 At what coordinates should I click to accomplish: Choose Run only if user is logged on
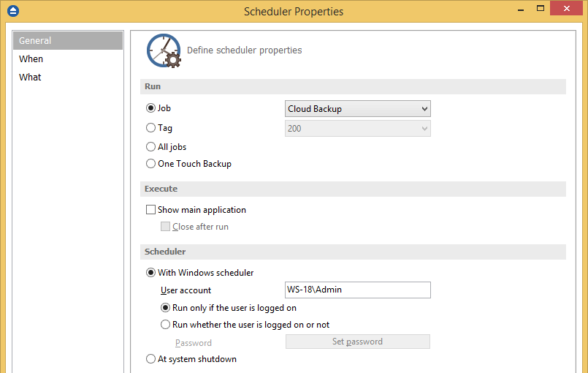pyautogui.click(x=166, y=308)
